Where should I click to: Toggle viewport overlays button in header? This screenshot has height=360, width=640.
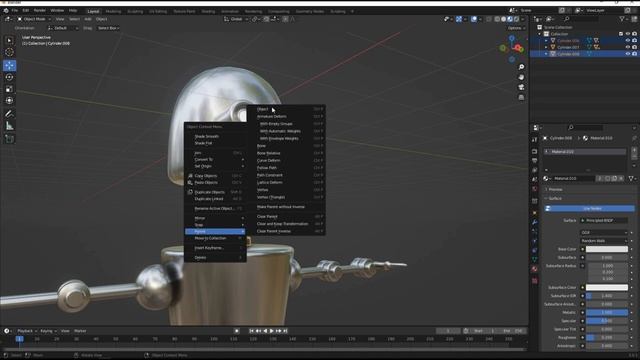click(x=474, y=19)
